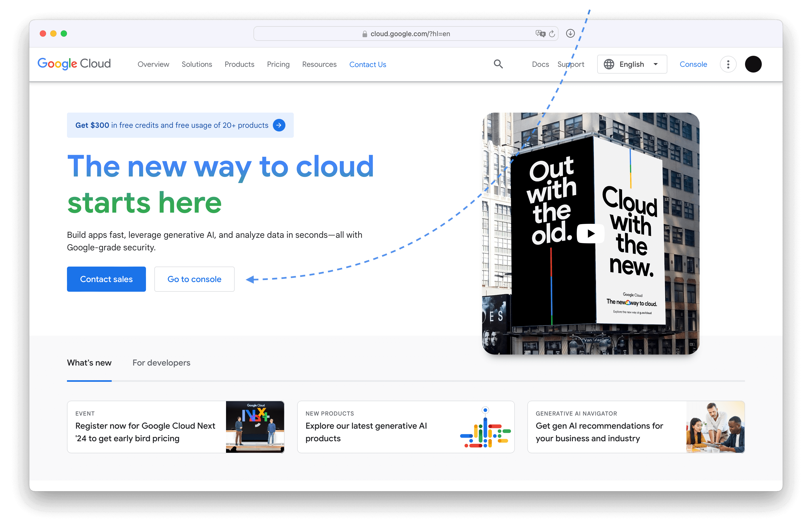
Task: Click the Google Cloud logo
Action: pyautogui.click(x=74, y=64)
